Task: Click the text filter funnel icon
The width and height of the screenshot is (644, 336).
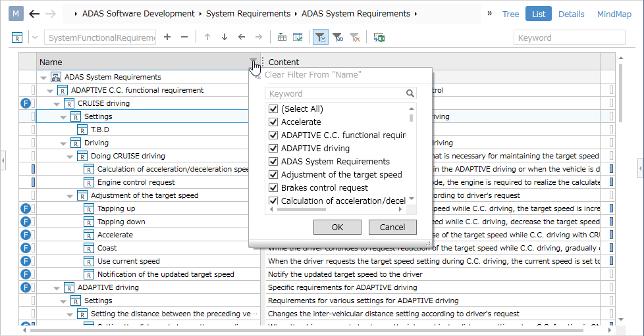Action: [338, 37]
